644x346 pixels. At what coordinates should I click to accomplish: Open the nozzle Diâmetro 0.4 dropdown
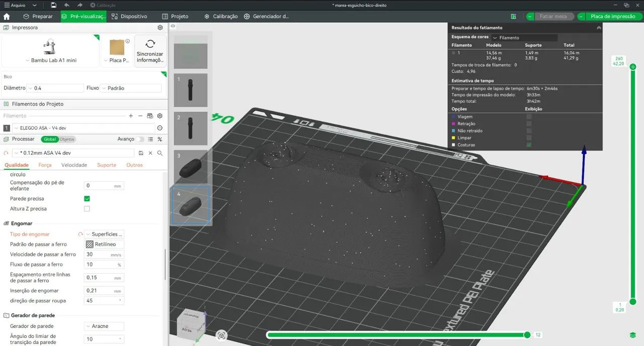click(x=55, y=88)
